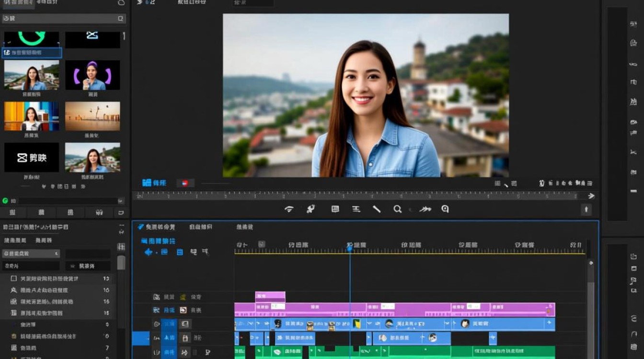
Task: Toggle the eye icon on the upper blue track
Action: point(156,324)
